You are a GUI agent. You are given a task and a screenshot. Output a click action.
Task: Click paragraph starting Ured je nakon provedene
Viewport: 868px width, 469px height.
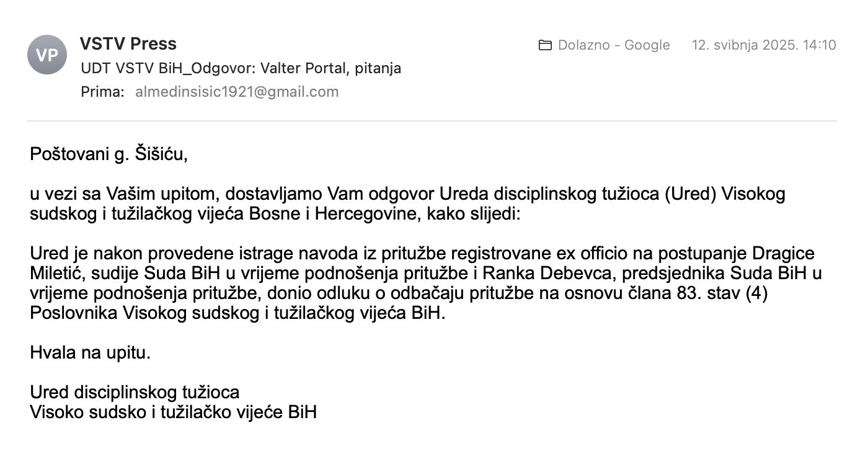pos(426,283)
